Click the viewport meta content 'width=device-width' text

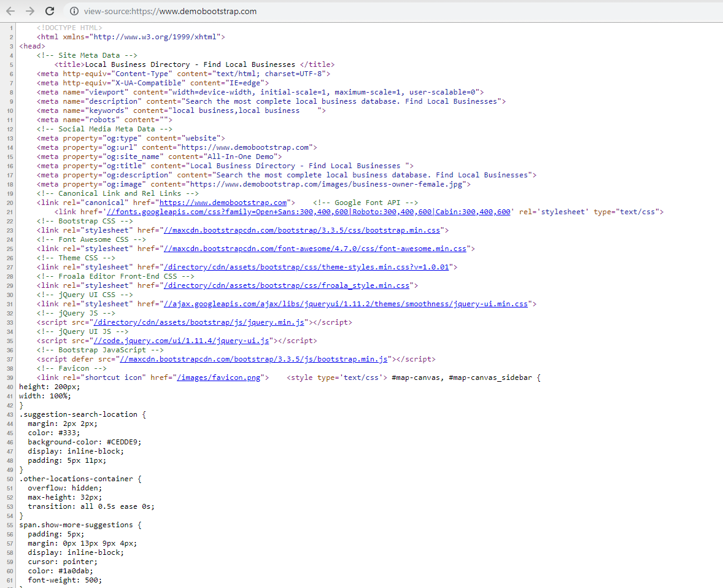coord(212,92)
